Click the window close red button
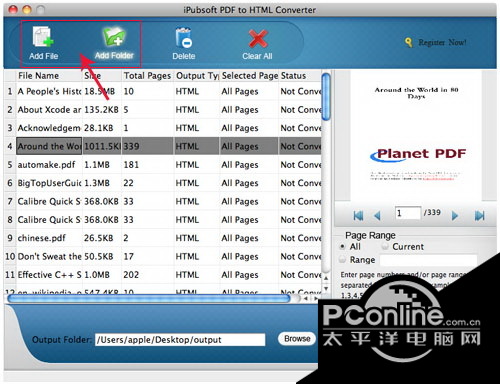The image size is (500, 384). pyautogui.click(x=13, y=10)
